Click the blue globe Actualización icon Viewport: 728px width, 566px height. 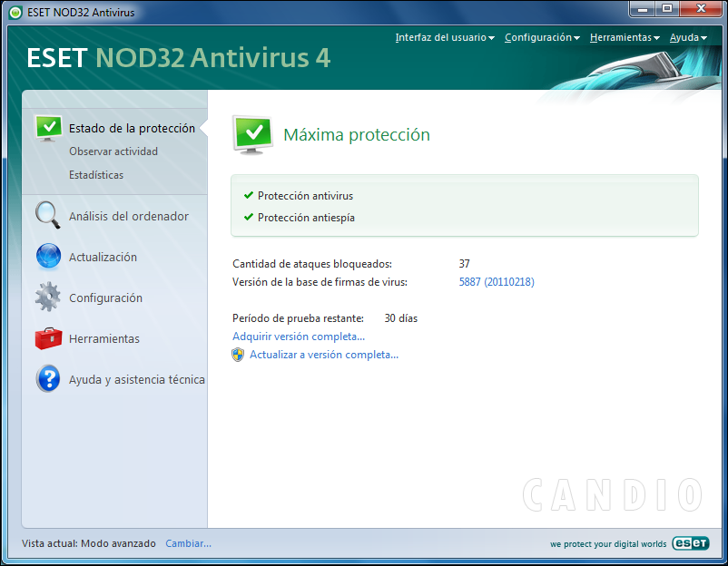point(48,256)
